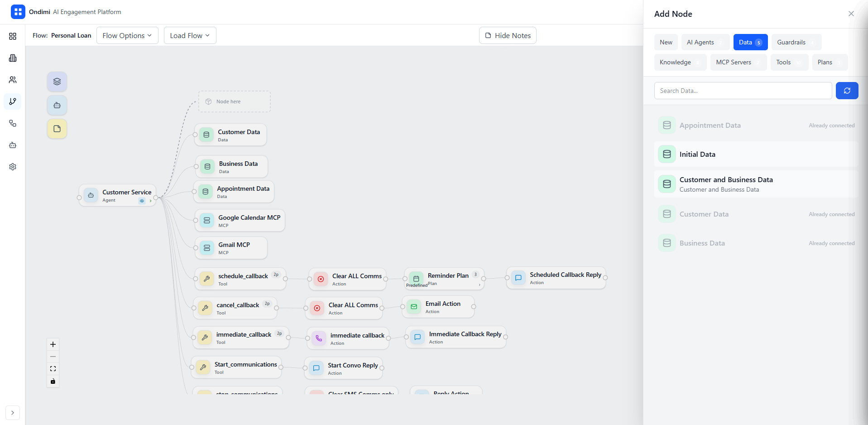The width and height of the screenshot is (868, 425).
Task: Open the Load Flow dropdown
Action: click(x=190, y=35)
